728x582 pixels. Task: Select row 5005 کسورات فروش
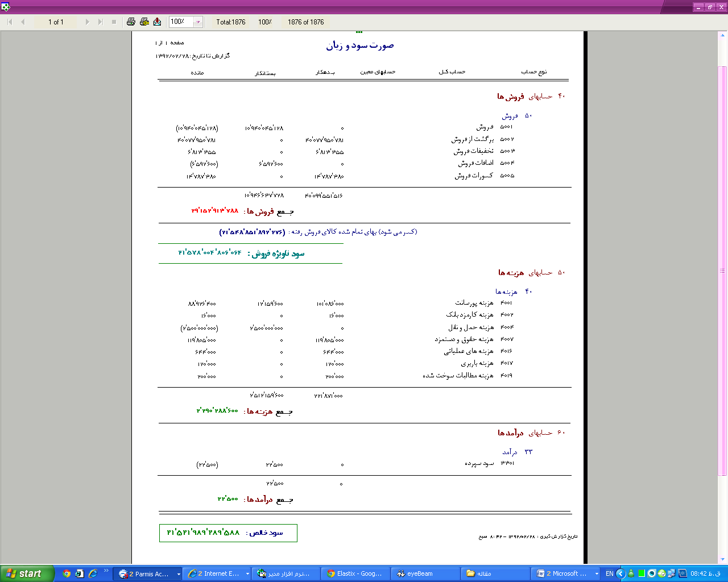click(x=350, y=176)
